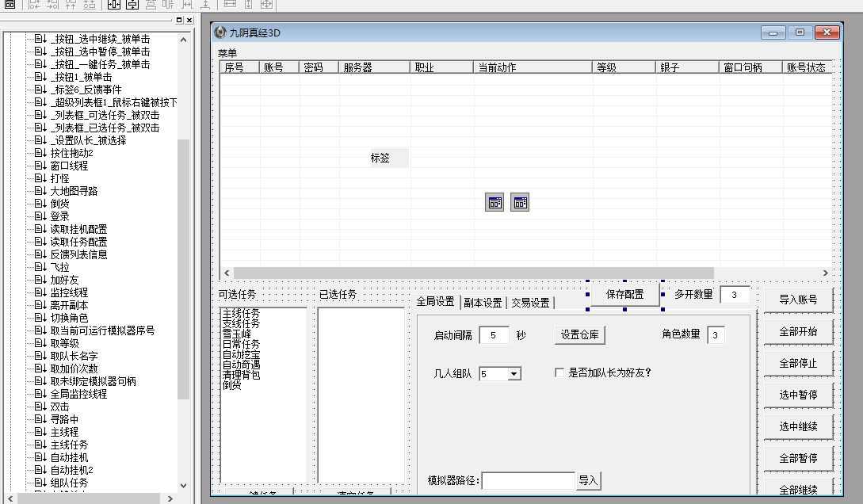Select the right component icon on the form

click(520, 203)
